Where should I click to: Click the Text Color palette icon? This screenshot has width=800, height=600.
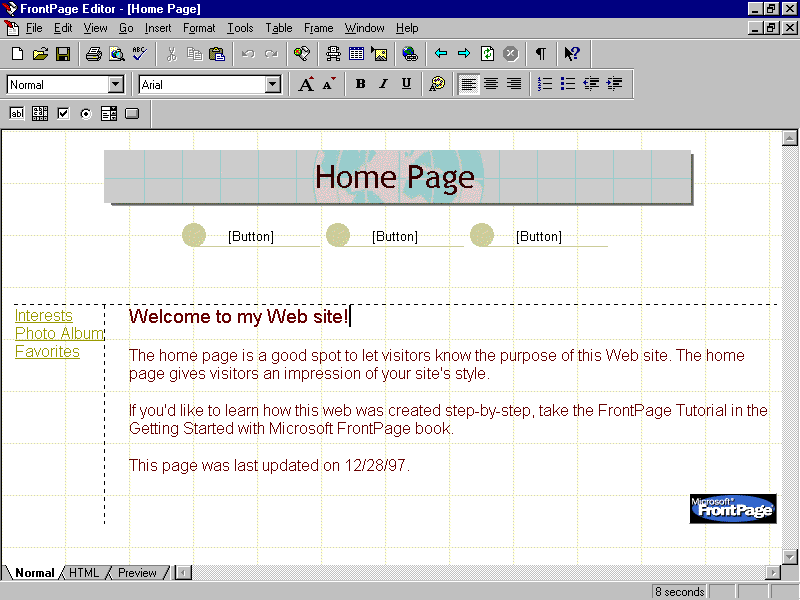point(437,85)
